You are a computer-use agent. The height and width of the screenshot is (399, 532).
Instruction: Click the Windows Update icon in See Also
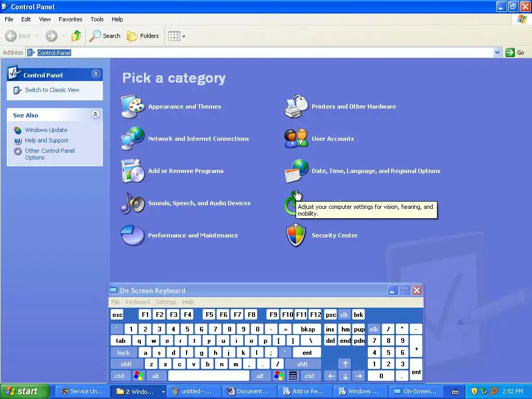coord(18,130)
